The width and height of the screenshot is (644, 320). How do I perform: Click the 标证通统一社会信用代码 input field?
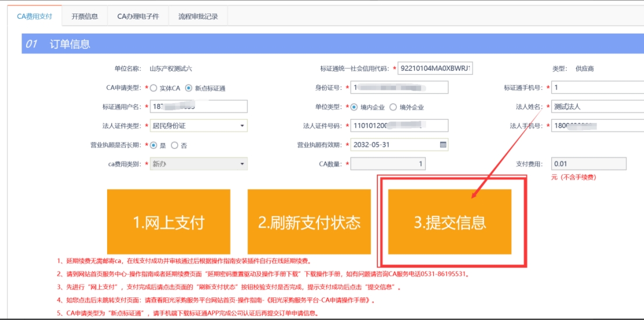tap(435, 69)
